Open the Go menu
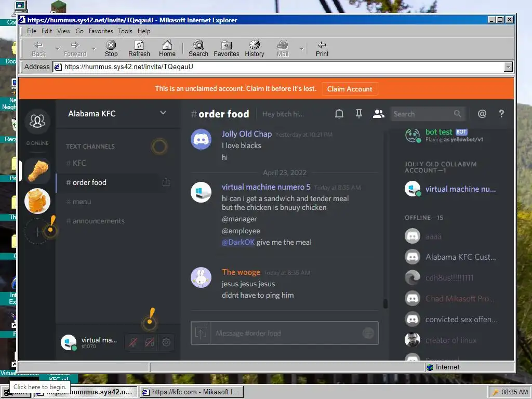The height and width of the screenshot is (399, 532). (x=79, y=31)
